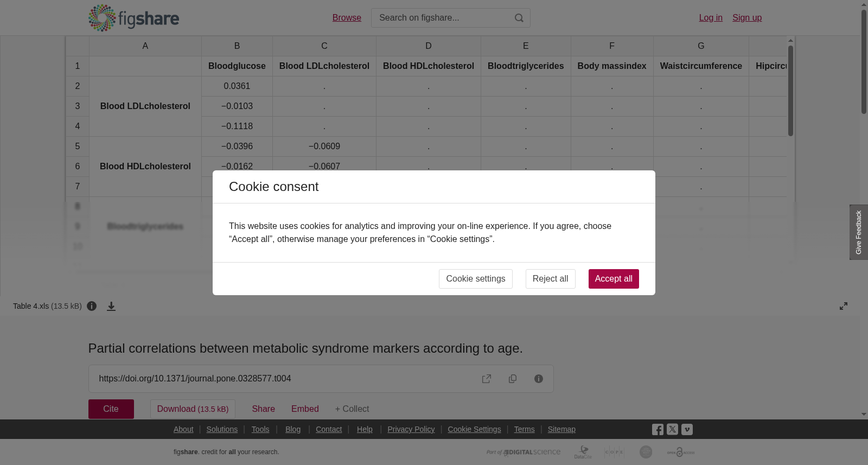Open figshare Vimeo icon

click(x=687, y=429)
